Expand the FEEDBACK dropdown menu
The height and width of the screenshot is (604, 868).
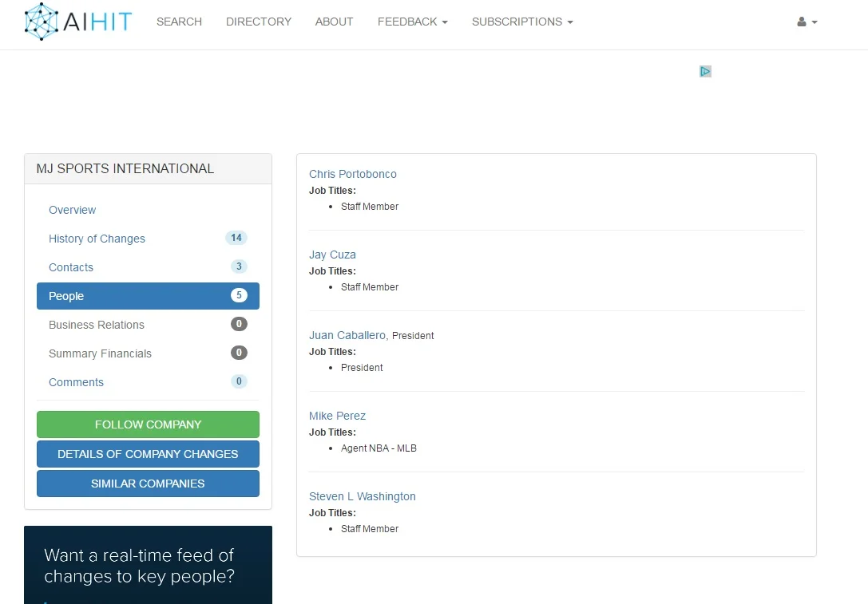pyautogui.click(x=412, y=22)
